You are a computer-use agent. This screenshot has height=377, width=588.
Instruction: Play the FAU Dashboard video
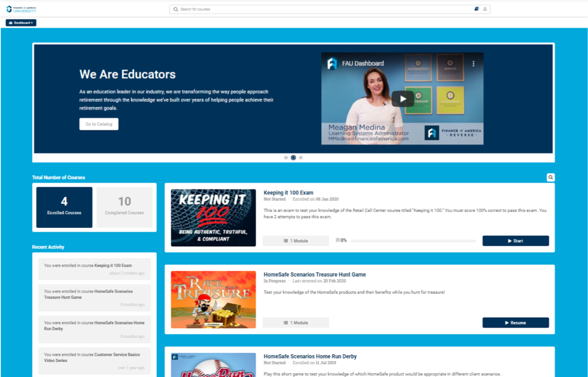(402, 98)
